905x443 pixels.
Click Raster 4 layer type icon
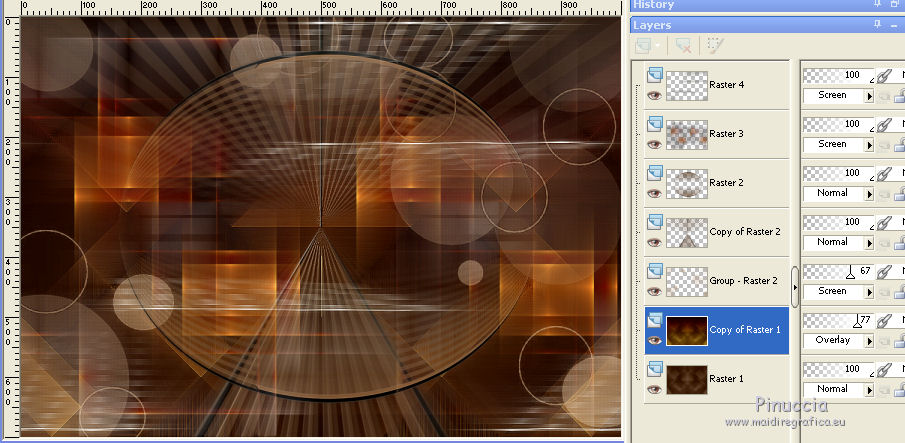655,75
